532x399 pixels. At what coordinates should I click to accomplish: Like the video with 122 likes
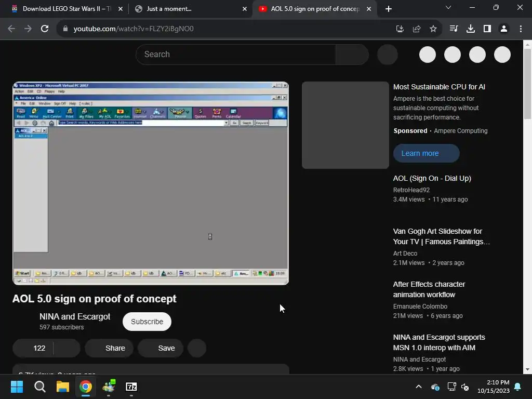point(33,348)
